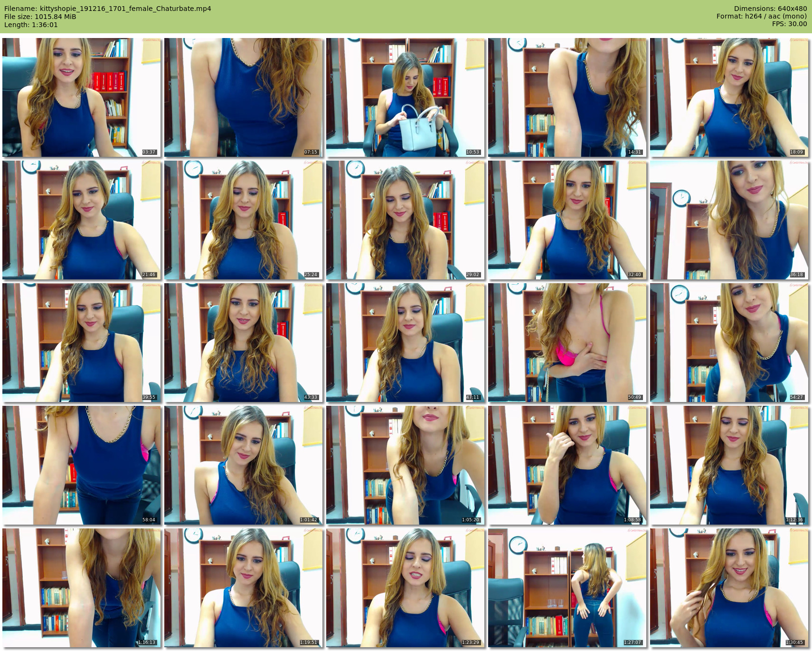Screen dimensions: 812x651
Task: Open the thumbnail stamped 1:30:45
Action: 729,588
